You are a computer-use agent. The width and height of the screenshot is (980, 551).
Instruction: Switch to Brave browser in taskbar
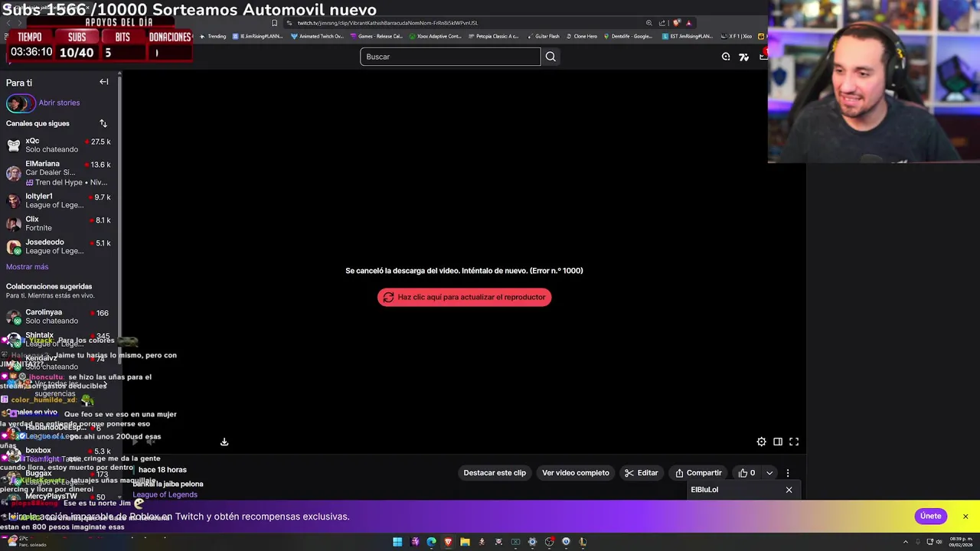[448, 542]
